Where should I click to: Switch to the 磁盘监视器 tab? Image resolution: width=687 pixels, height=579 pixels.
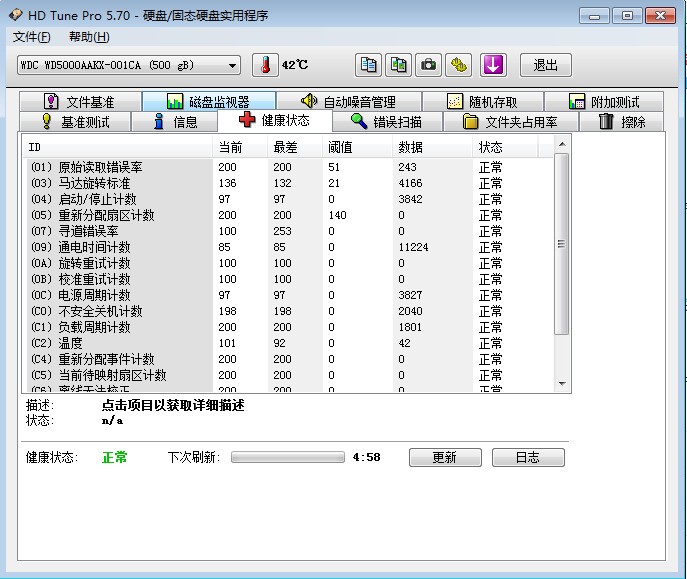(x=209, y=102)
